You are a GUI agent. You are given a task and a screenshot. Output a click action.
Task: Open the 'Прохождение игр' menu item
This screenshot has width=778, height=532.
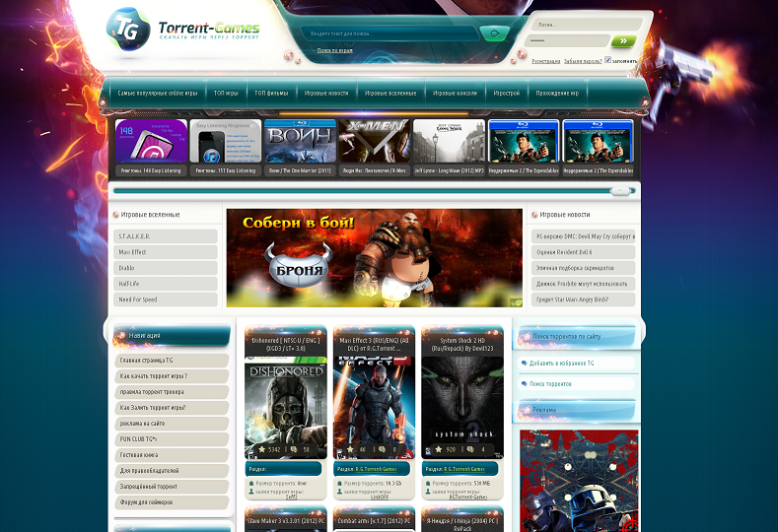(557, 94)
